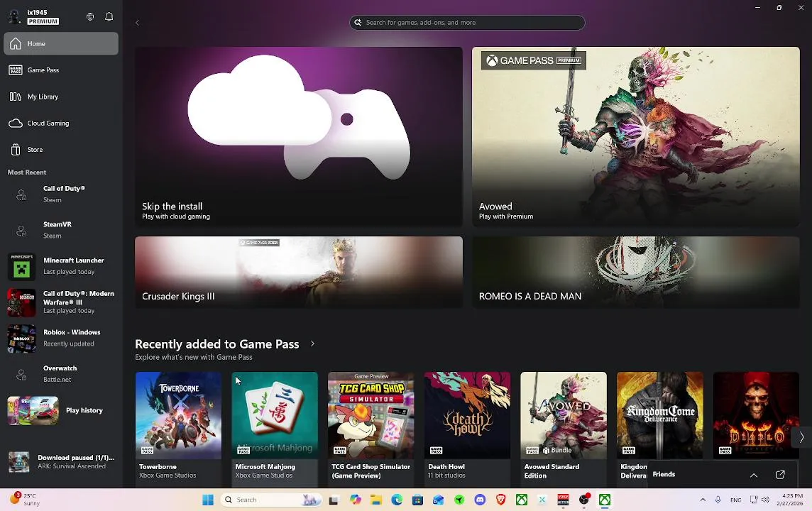Image resolution: width=812 pixels, height=511 pixels.
Task: Open the ROMEO IS A DEAD MAN banner
Action: coord(636,273)
